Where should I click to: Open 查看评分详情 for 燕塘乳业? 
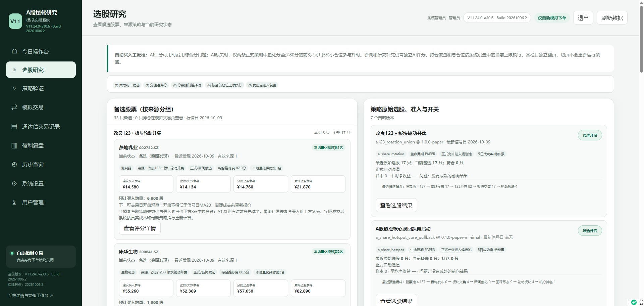[x=140, y=228]
